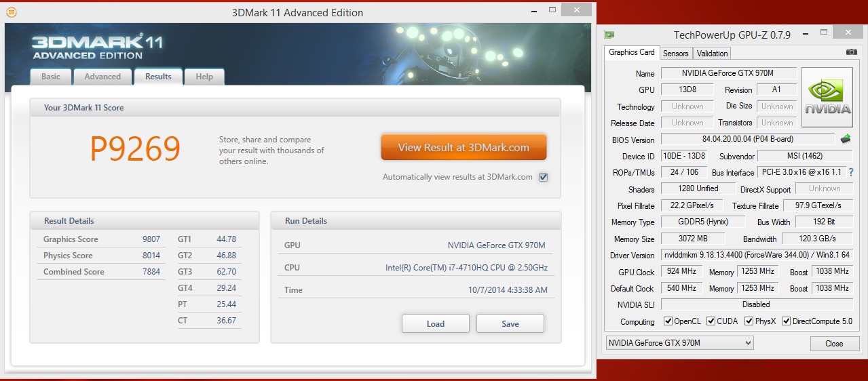Click the Save button
Screen dimensions: 868x381
(x=510, y=323)
